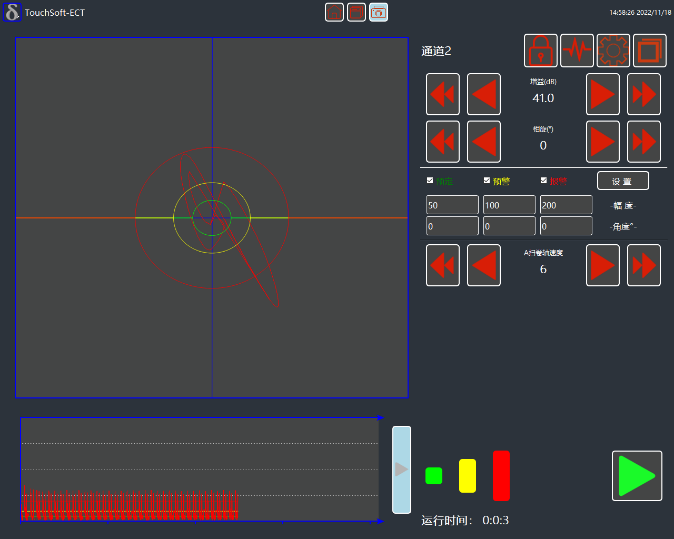Screen dimensions: 674x539
Task: Toggle the yellow pre-warning checkbox
Action: coord(487,181)
